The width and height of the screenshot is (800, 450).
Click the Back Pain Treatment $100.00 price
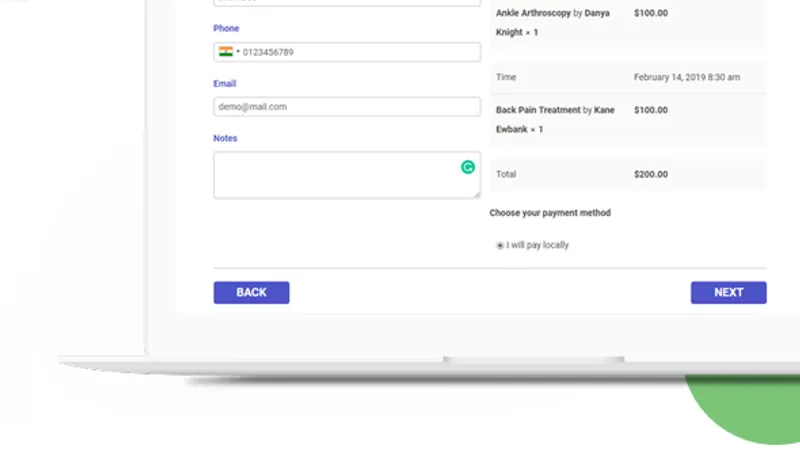tap(651, 110)
